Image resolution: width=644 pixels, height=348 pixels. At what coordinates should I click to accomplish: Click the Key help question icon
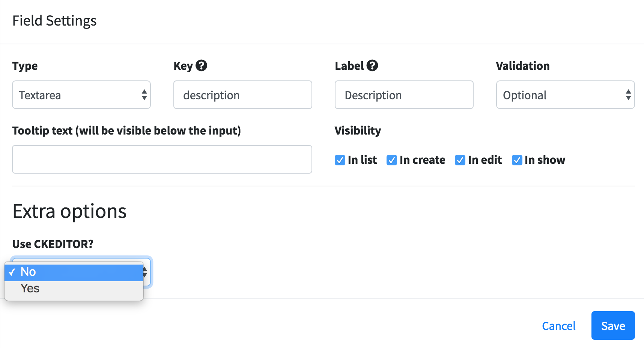tap(202, 66)
